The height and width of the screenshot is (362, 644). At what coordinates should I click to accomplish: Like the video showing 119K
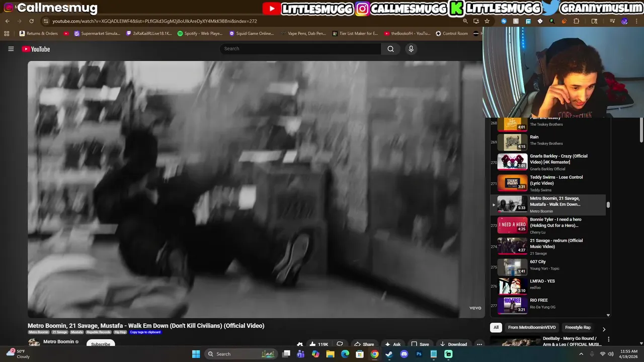coord(319,344)
